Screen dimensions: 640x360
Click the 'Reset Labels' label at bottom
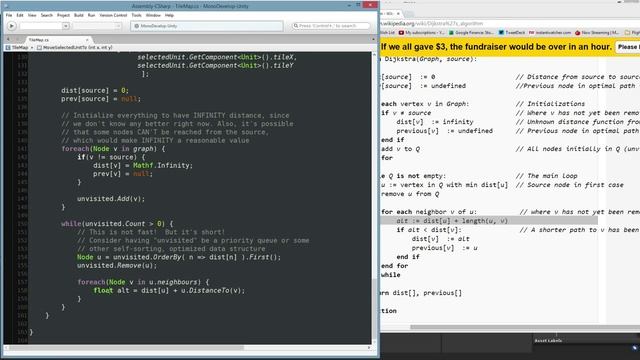548,340
